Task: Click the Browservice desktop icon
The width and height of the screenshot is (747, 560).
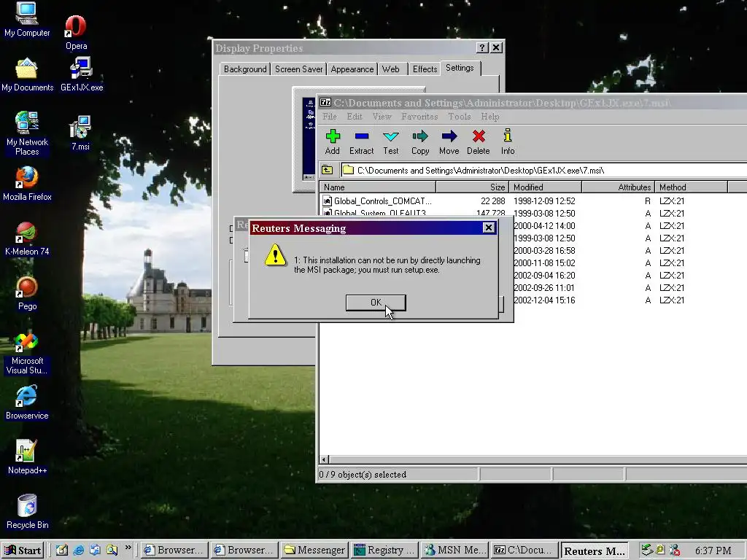Action: 27,402
